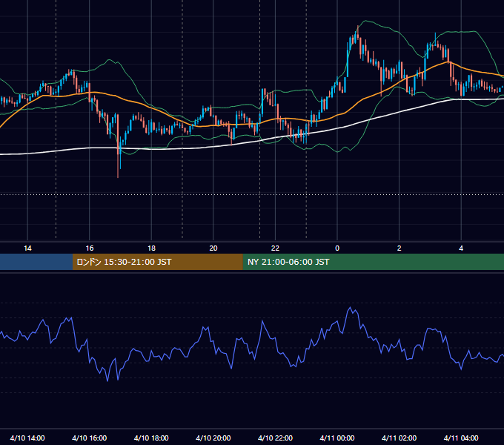Click the 22 hour label on price axis

[275, 248]
